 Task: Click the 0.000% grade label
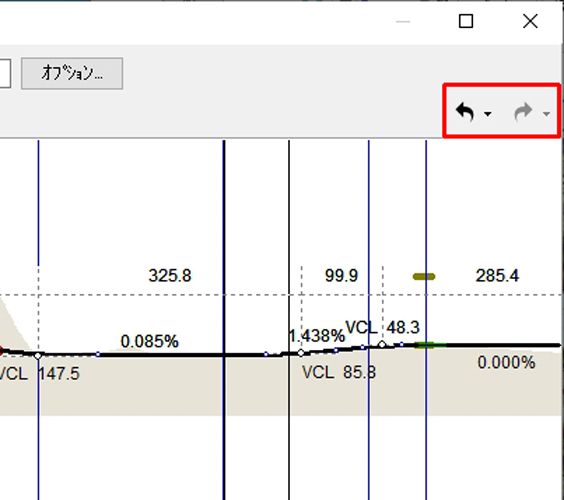[506, 363]
